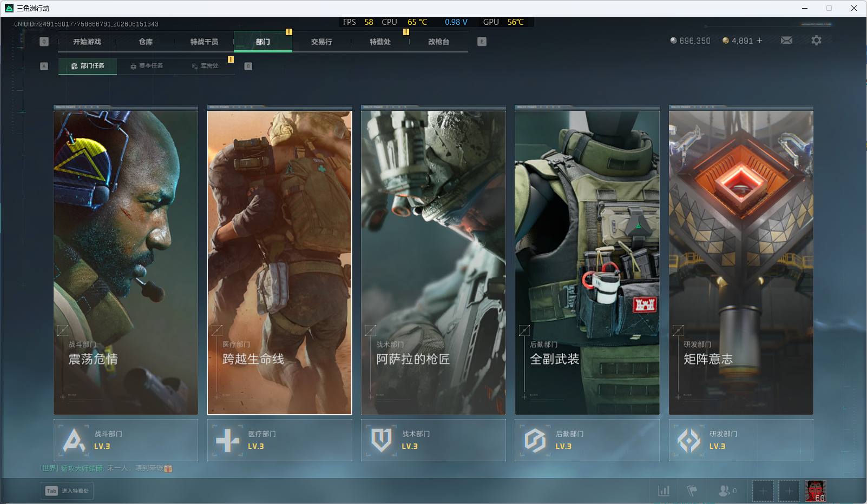Open the 全副武装 logistics department card
Screen dimensions: 867x504
click(587, 263)
